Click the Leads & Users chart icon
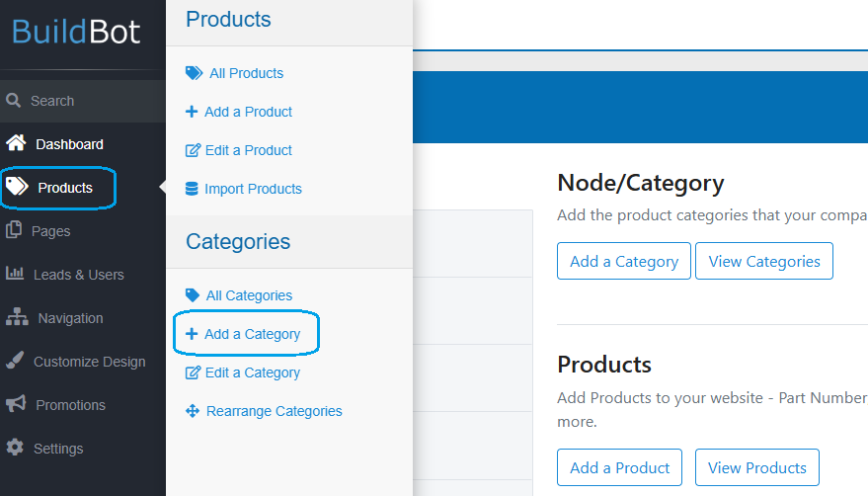This screenshot has height=496, width=868. pos(15,274)
